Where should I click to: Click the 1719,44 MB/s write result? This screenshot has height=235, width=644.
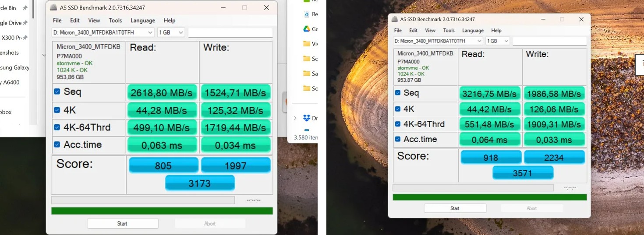pos(236,128)
